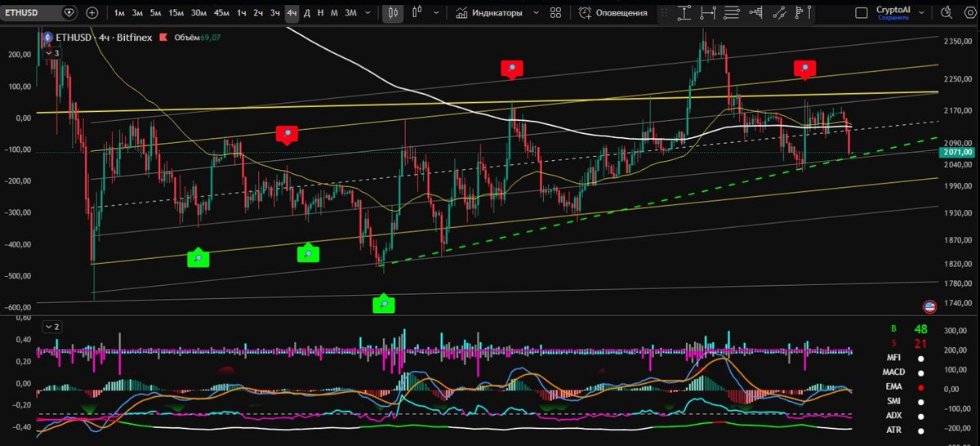
Task: Collapse the main pane indicator legend labeled 3
Action: [x=53, y=53]
